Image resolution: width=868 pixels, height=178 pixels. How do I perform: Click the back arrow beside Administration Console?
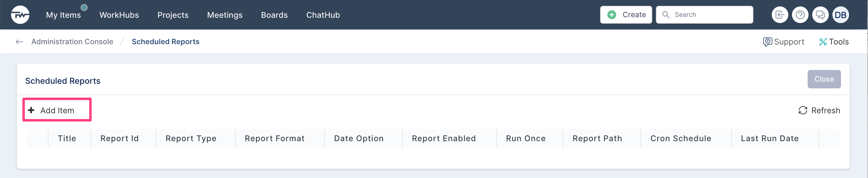(19, 42)
